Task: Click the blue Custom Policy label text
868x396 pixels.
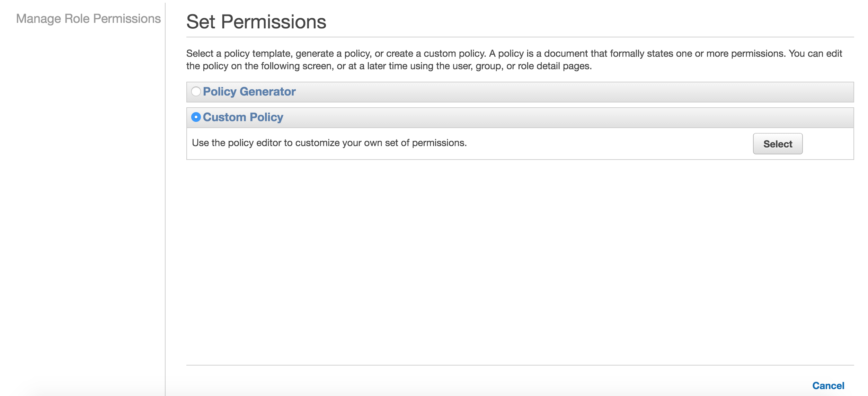Action: 243,118
